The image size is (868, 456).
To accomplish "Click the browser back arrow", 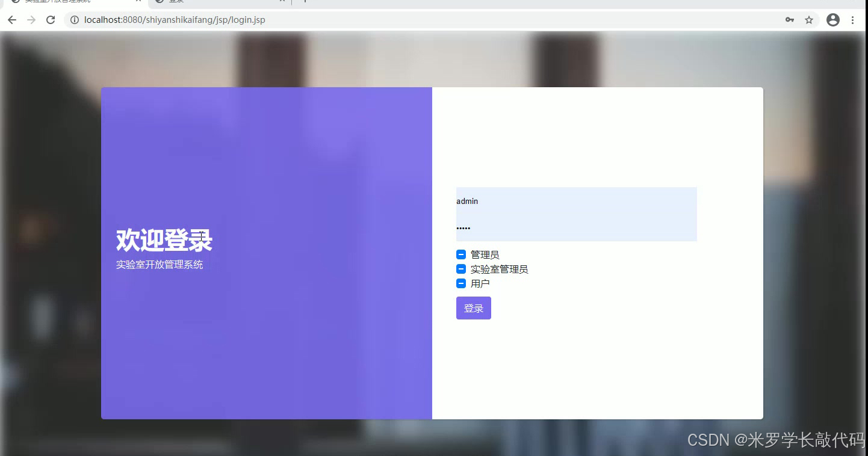I will tap(12, 19).
